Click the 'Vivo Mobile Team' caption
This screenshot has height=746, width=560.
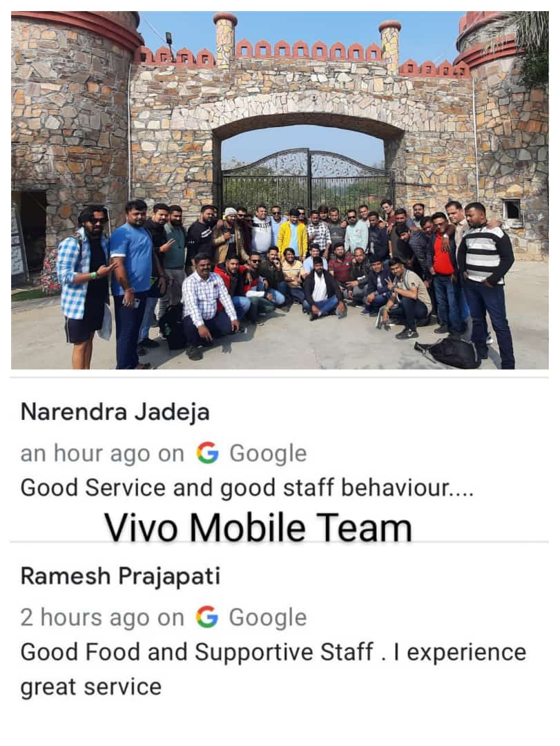click(x=258, y=527)
